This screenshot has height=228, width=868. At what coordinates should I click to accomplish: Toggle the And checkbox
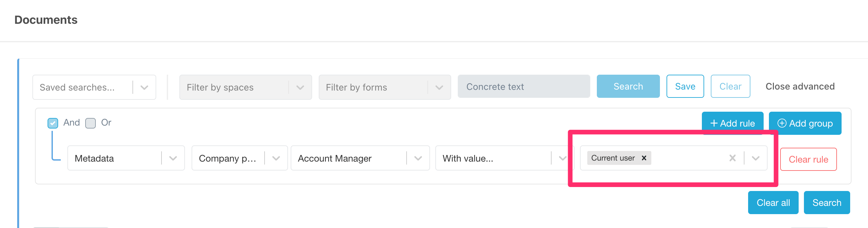pyautogui.click(x=53, y=123)
